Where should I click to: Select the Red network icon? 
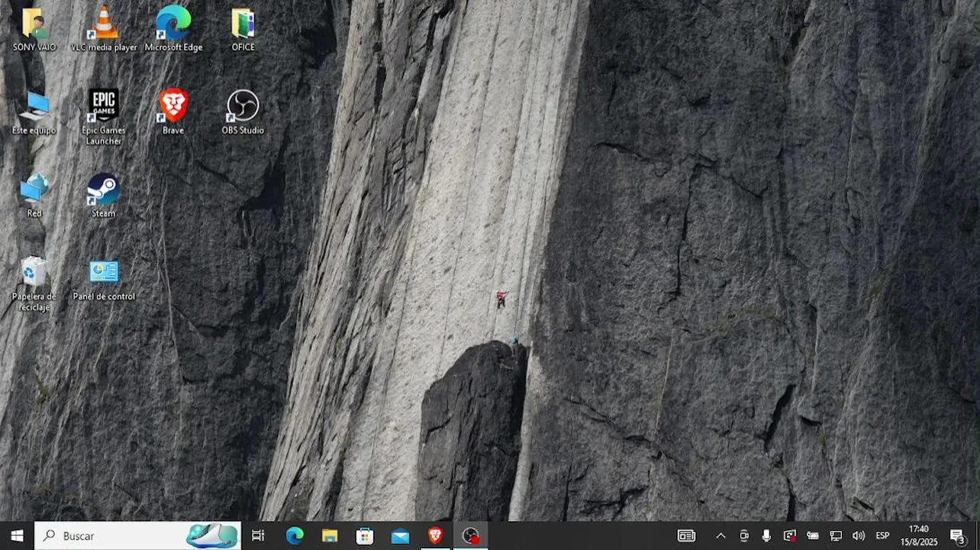click(34, 196)
